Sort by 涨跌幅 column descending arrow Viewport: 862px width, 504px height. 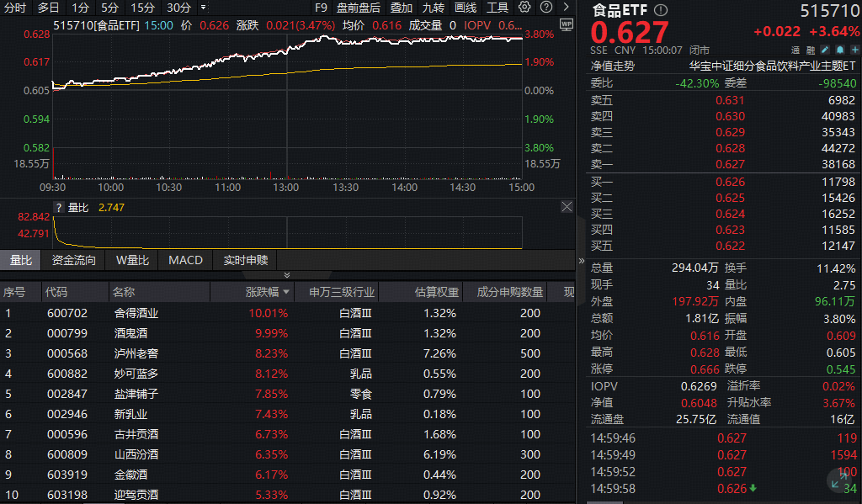point(287,293)
